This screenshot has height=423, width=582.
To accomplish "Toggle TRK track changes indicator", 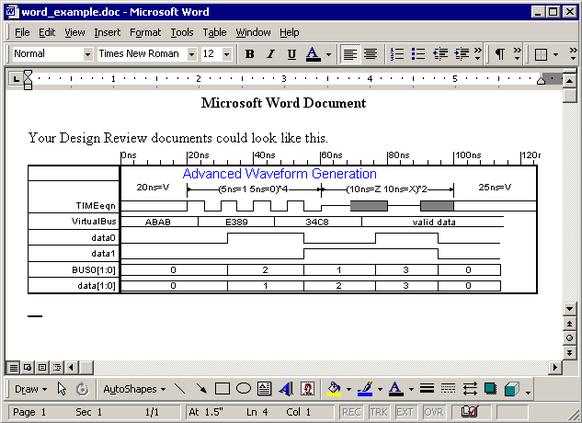I will coord(378,412).
